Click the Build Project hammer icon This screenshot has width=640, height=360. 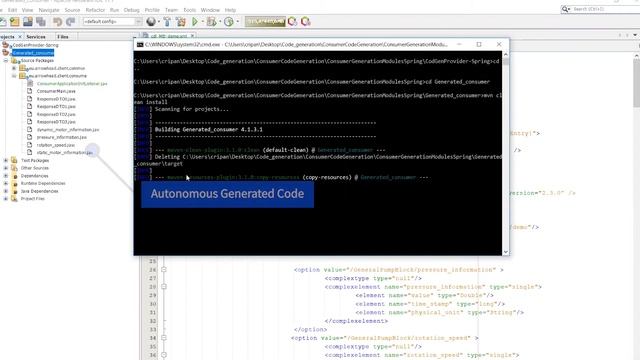(x=167, y=22)
